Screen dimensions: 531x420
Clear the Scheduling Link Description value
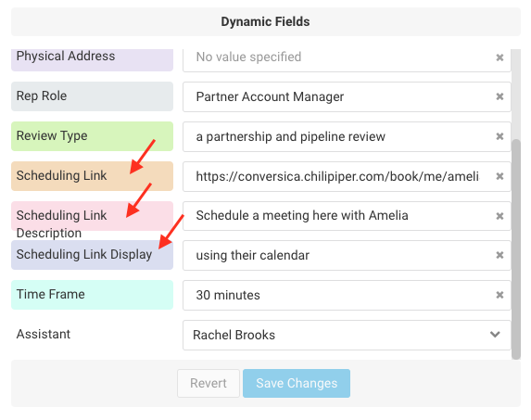coord(499,216)
